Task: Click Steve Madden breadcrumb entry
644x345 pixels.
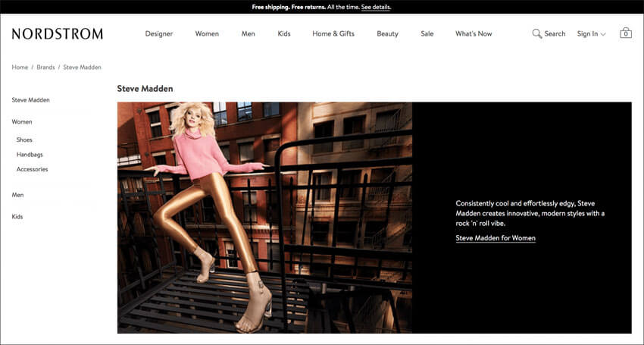Action: point(82,67)
